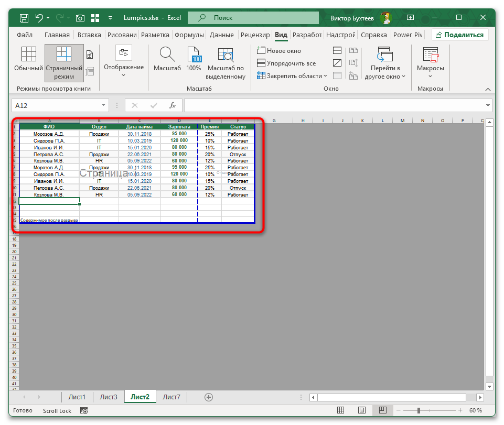
Task: Click Новое окно button
Action: 279,51
